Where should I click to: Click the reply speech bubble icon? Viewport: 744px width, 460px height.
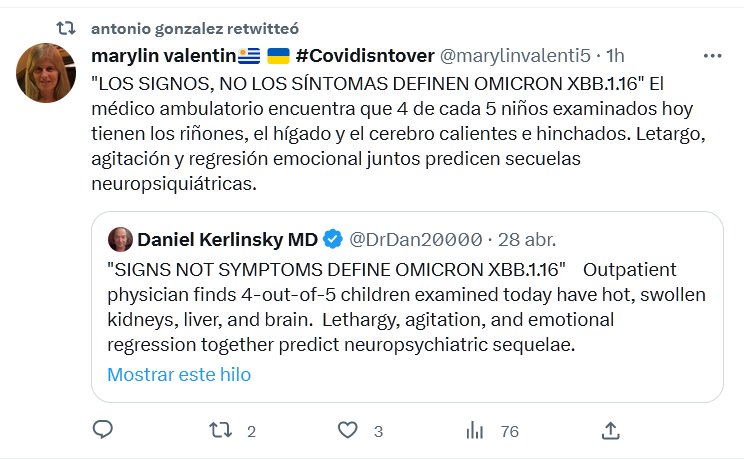pyautogui.click(x=102, y=430)
